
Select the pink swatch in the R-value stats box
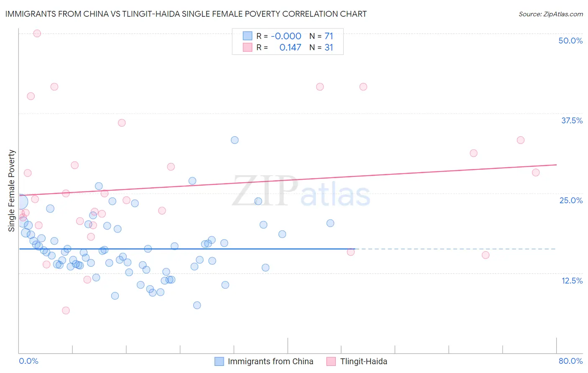[248, 47]
